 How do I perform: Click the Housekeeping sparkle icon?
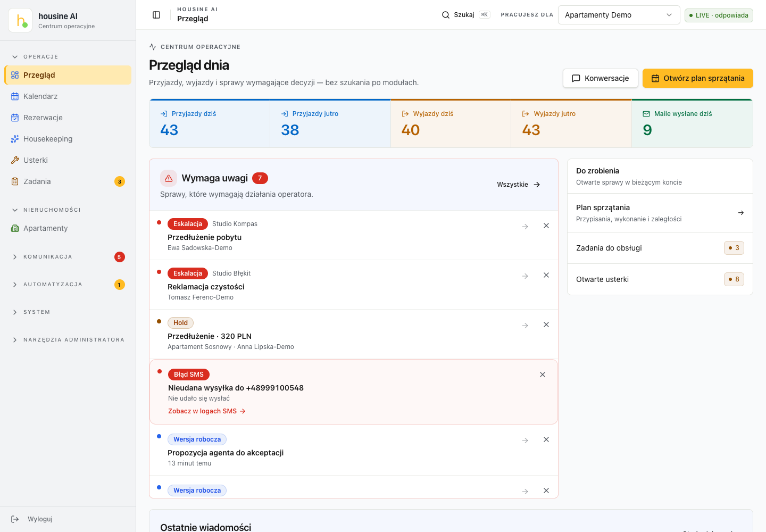[x=15, y=139]
